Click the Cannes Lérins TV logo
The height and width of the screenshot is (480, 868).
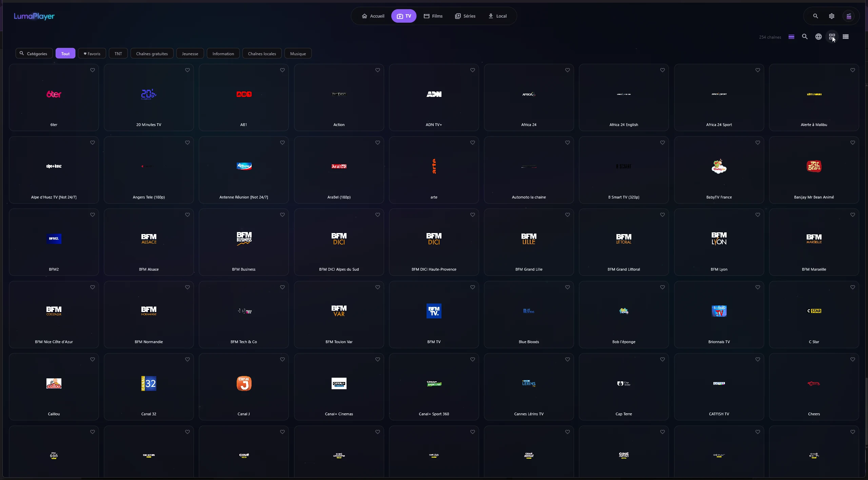(529, 383)
